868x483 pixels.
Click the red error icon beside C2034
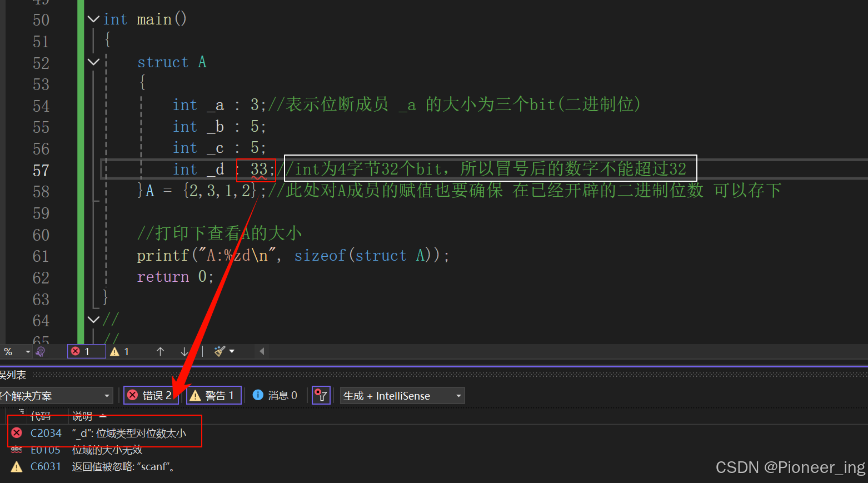[17, 432]
